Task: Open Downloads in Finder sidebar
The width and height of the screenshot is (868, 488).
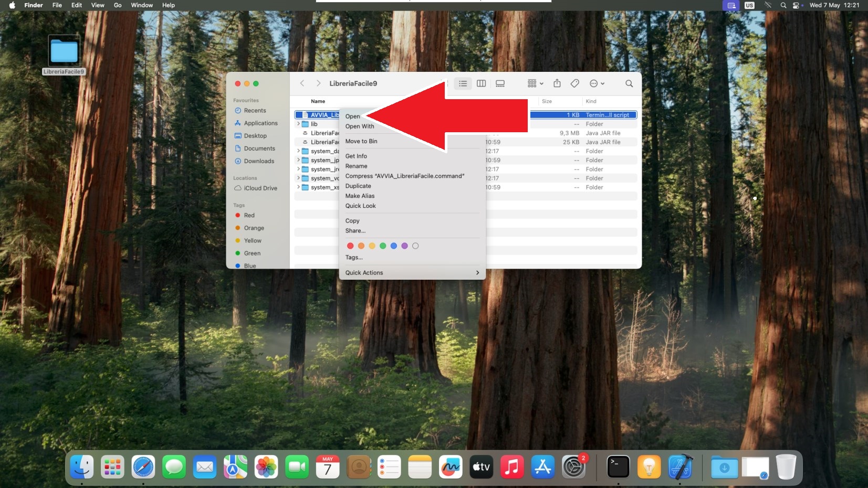Action: point(259,161)
